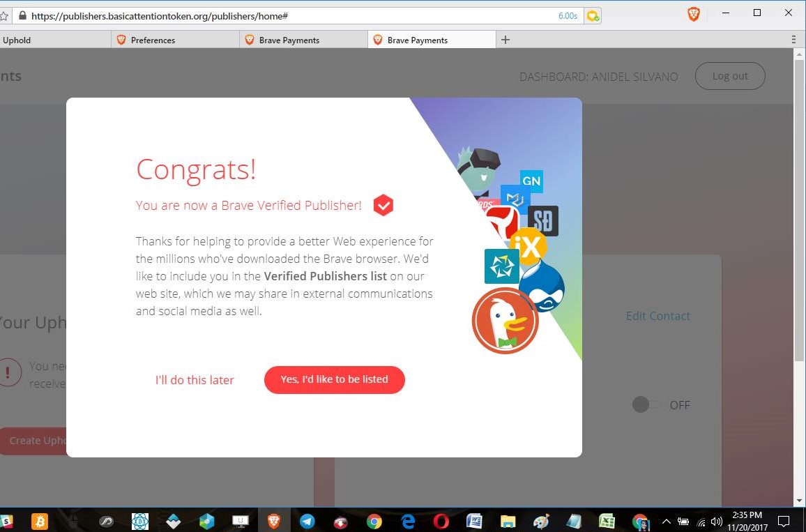Click 'You are now a Brave Verified Publisher!'
Screen dimensions: 806x532
(x=249, y=205)
